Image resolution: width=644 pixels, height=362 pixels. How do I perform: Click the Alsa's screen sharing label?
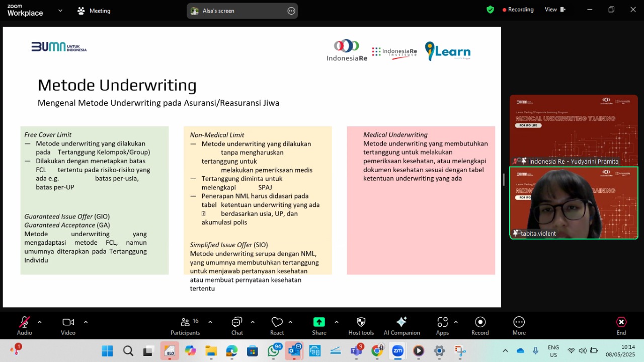(218, 11)
